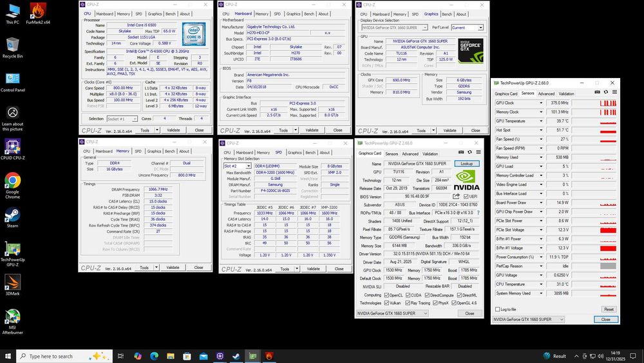The width and height of the screenshot is (644, 363).
Task: Open the TechPowerUp GPU-Z desktop shortcut
Action: tap(12, 253)
